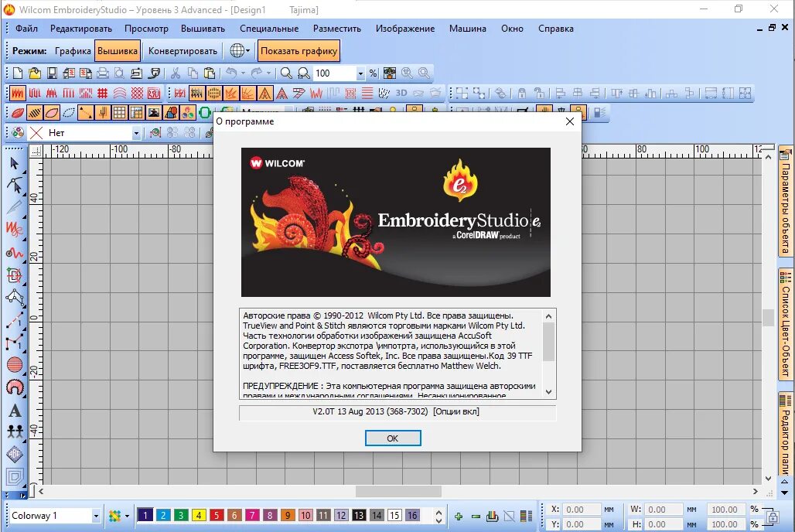Activate the Zoom magnifier tool
795x532 pixels.
click(286, 73)
